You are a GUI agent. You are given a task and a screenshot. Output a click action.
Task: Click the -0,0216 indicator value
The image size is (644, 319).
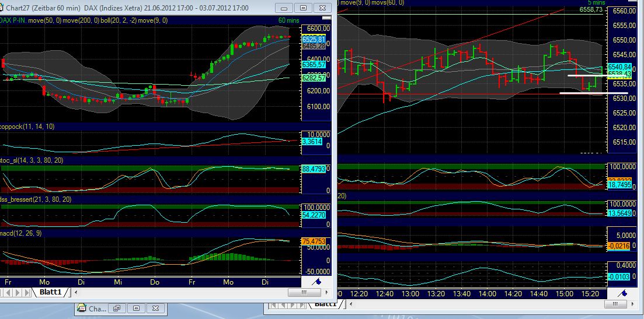coord(618,245)
